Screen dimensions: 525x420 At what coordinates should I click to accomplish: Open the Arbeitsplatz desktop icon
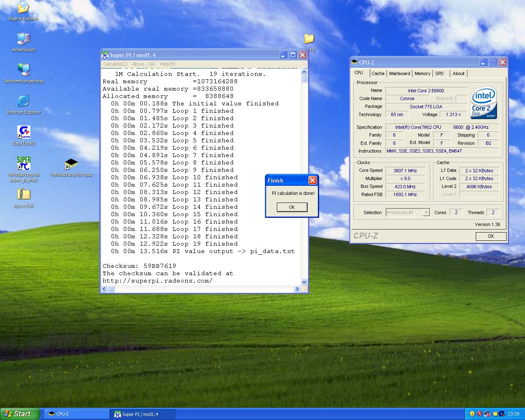(24, 39)
